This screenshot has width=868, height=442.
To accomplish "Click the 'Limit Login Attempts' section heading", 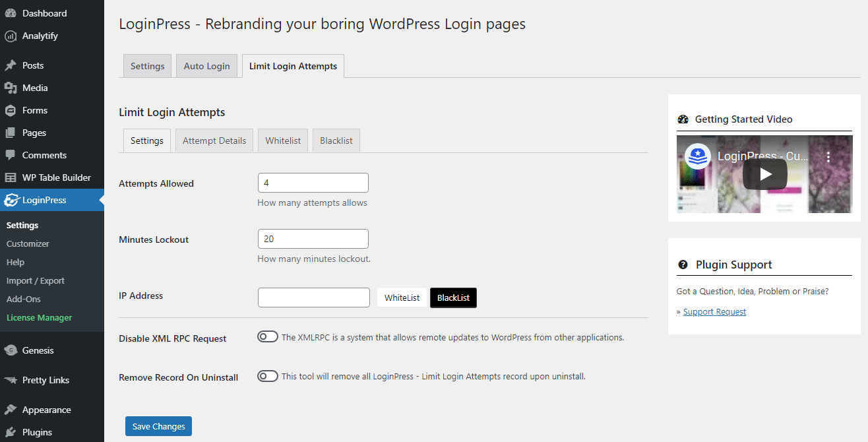I will (x=172, y=112).
